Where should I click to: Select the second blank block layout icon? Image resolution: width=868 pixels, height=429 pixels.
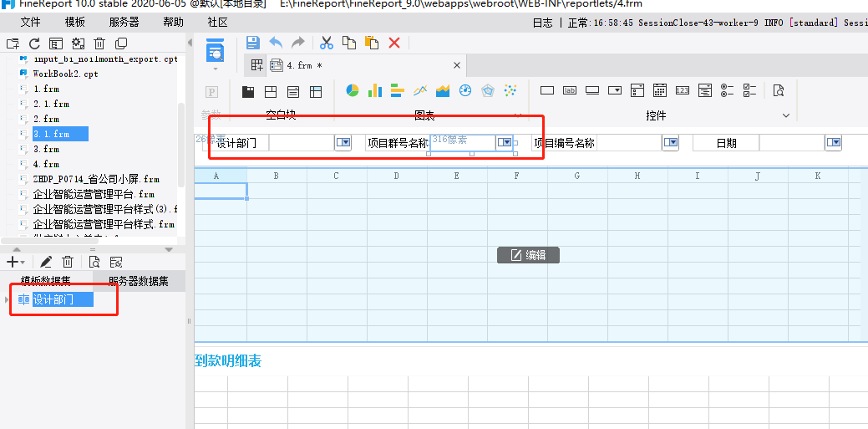pos(271,91)
